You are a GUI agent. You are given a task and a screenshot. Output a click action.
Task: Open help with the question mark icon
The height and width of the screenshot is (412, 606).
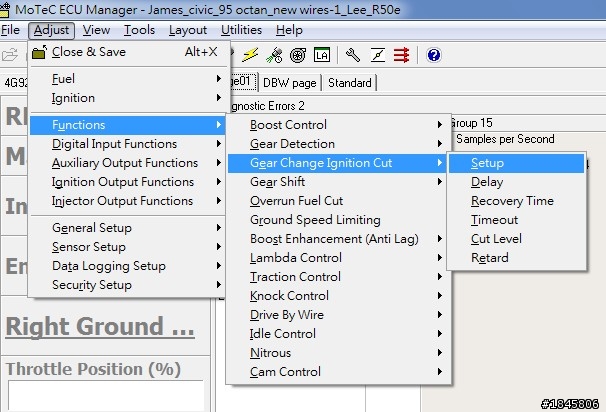(434, 55)
